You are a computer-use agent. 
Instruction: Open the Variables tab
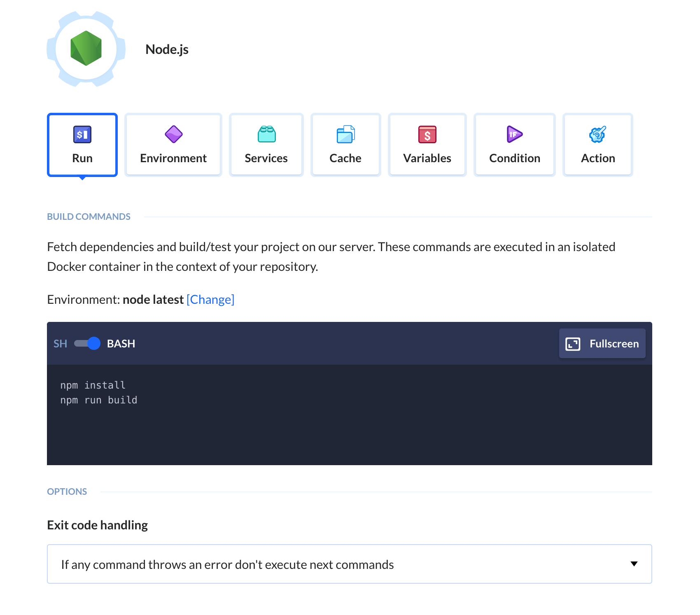click(x=427, y=145)
